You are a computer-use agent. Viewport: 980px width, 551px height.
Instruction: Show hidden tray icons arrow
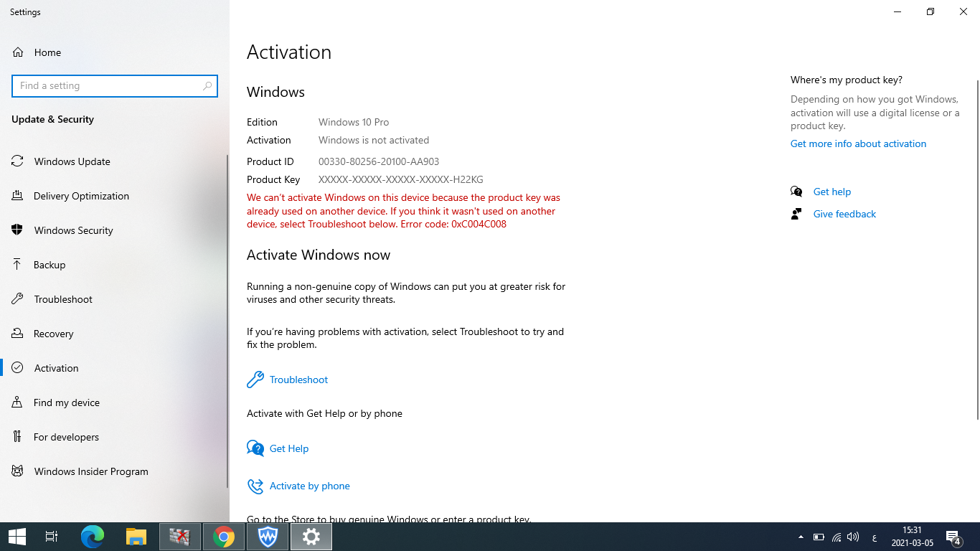coord(801,537)
